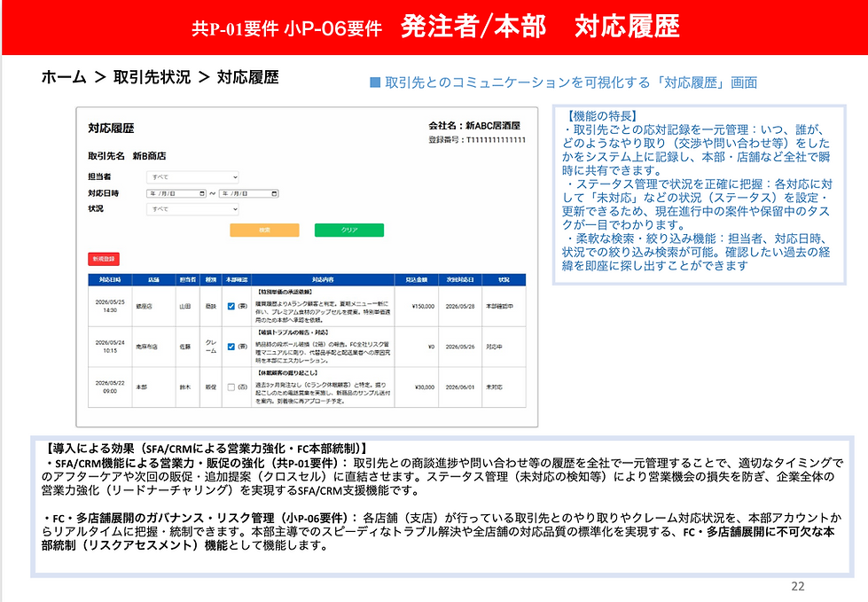Image resolution: width=868 pixels, height=602 pixels.
Task: Select the 2026/05/24 10:15 date cell
Action: click(x=110, y=347)
